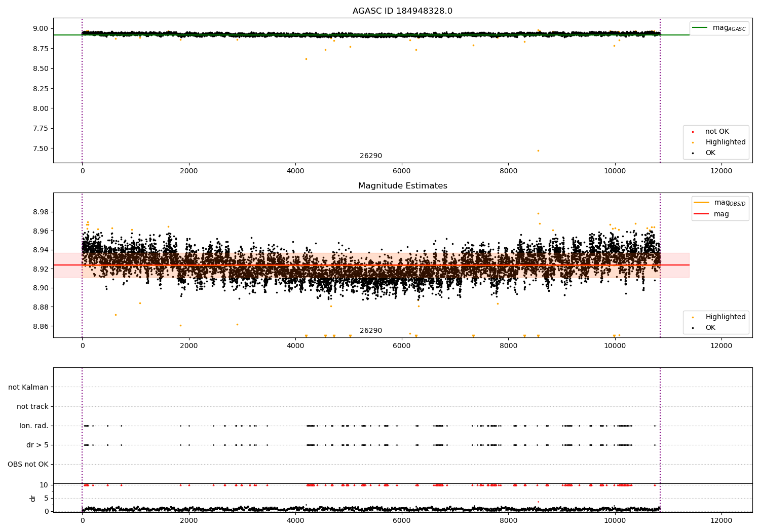Click the red line sample for the 'mag' legend entry

tap(701, 214)
